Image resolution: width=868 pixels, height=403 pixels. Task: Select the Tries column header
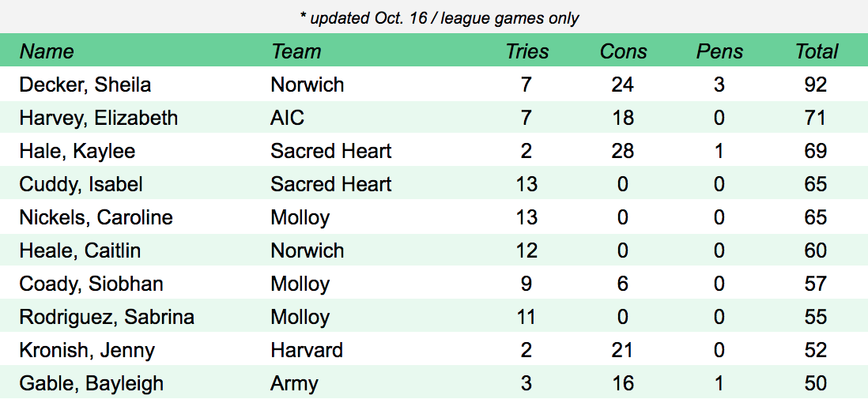point(527,52)
